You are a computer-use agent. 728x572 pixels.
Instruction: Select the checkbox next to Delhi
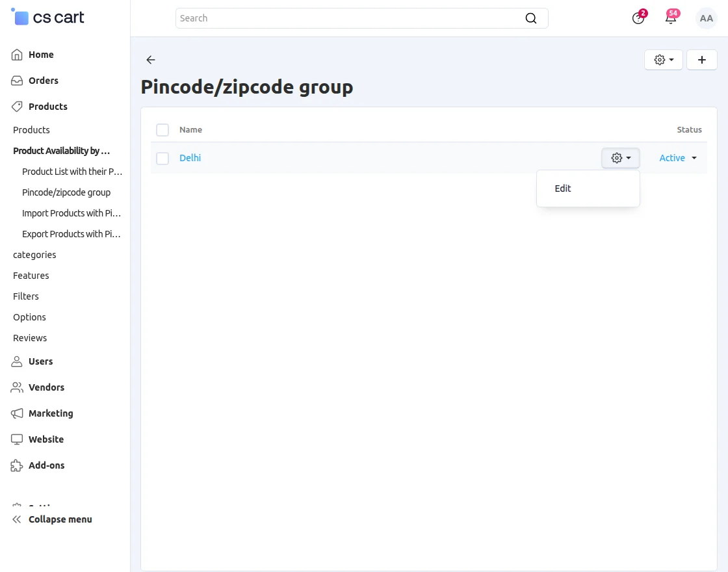tap(162, 158)
